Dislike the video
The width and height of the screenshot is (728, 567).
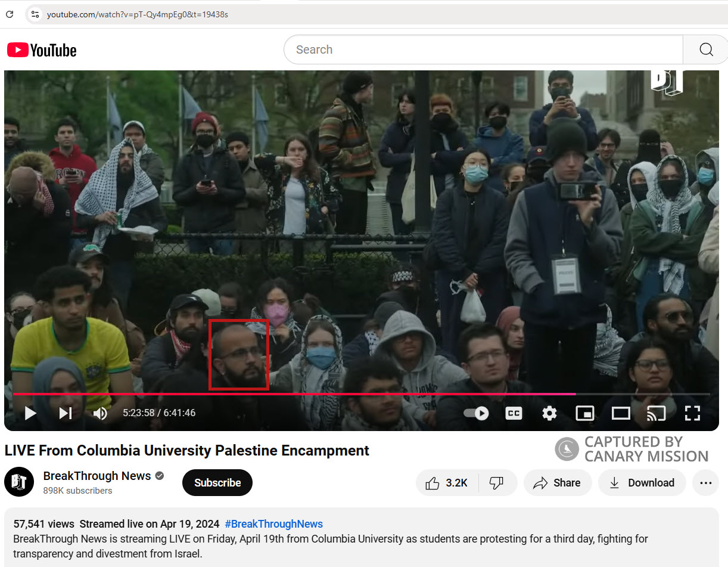pyautogui.click(x=498, y=482)
